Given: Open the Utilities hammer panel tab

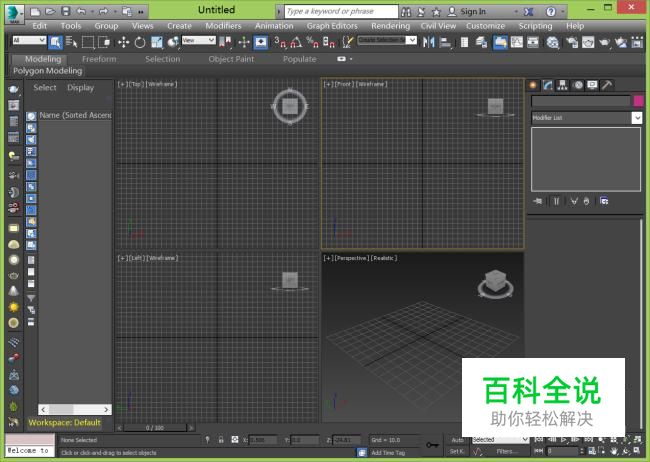Looking at the screenshot, I should (x=607, y=85).
